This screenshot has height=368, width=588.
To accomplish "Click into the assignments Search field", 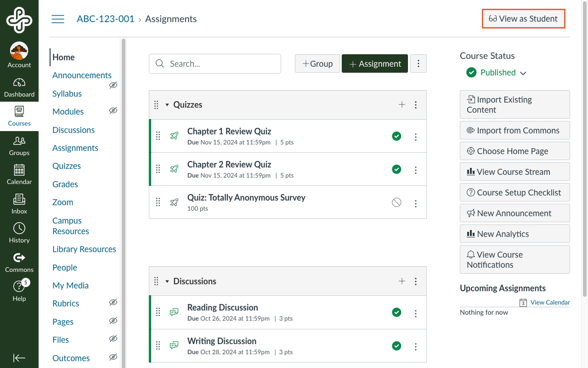I will pos(215,64).
